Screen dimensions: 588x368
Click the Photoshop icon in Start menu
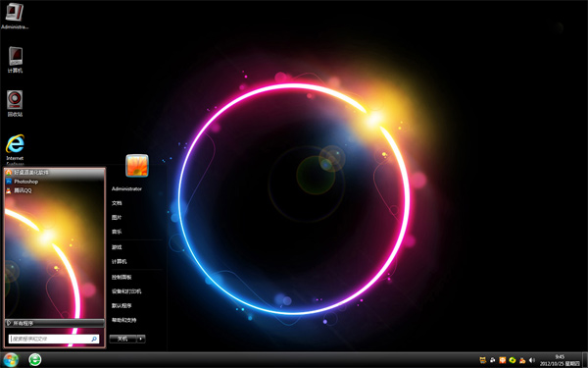point(9,182)
